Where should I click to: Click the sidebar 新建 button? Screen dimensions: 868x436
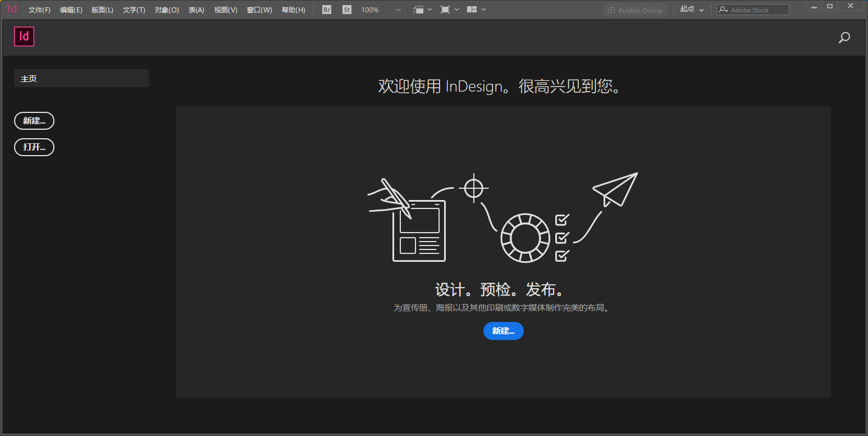(x=34, y=121)
